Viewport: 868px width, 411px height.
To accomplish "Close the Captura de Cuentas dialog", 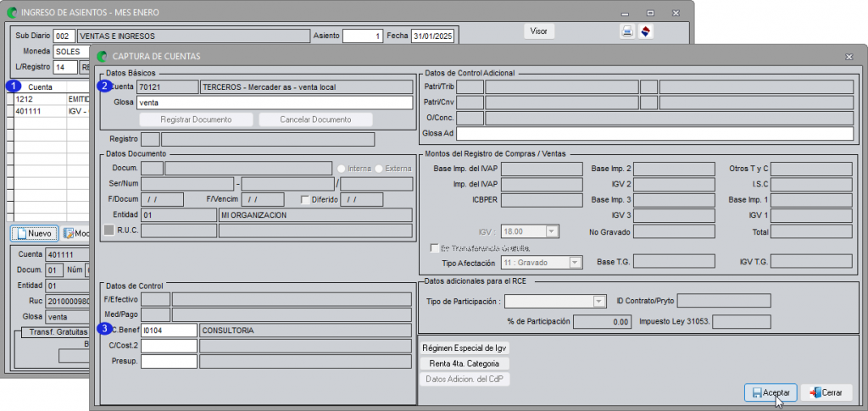I will tap(849, 57).
